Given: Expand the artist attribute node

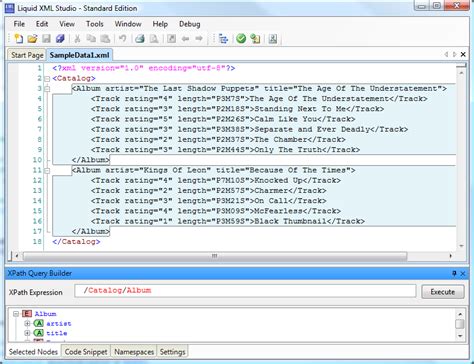Looking at the screenshot, I should tap(27, 323).
